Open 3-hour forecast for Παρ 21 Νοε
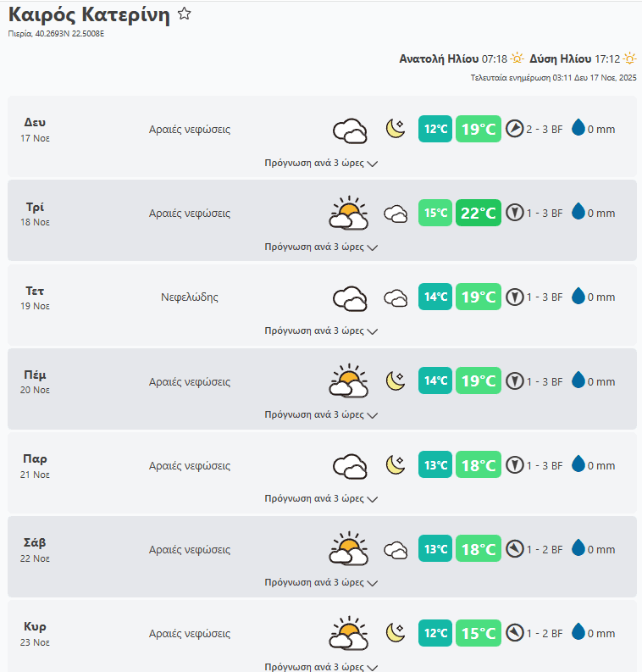 321,498
